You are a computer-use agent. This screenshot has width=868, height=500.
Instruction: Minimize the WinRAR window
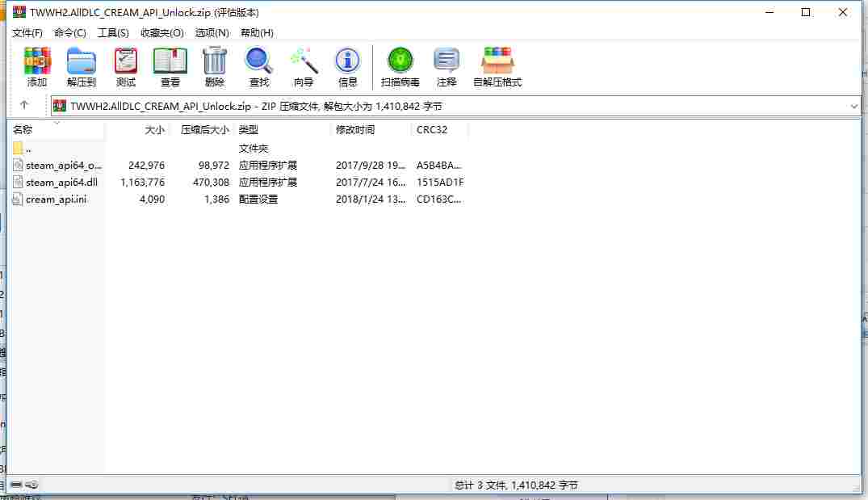pos(769,12)
